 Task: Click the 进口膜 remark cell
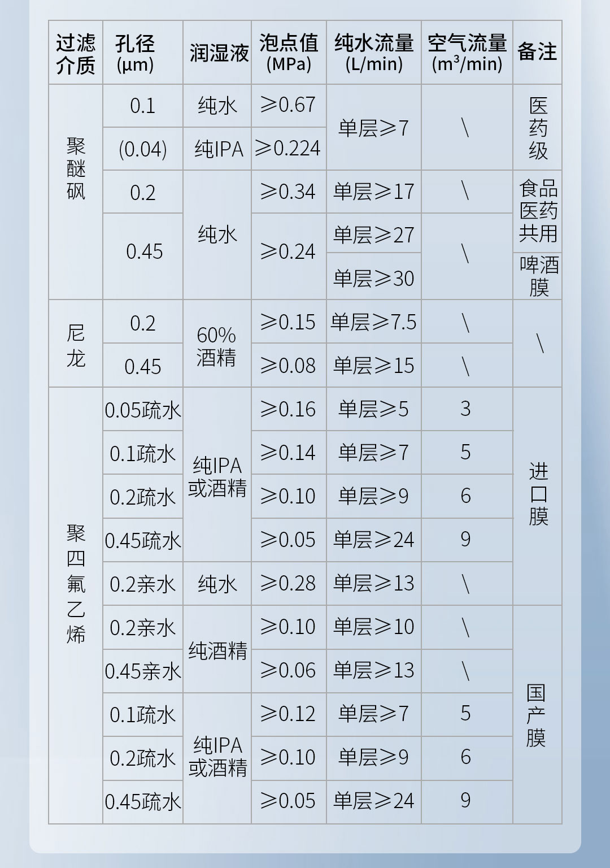(538, 492)
